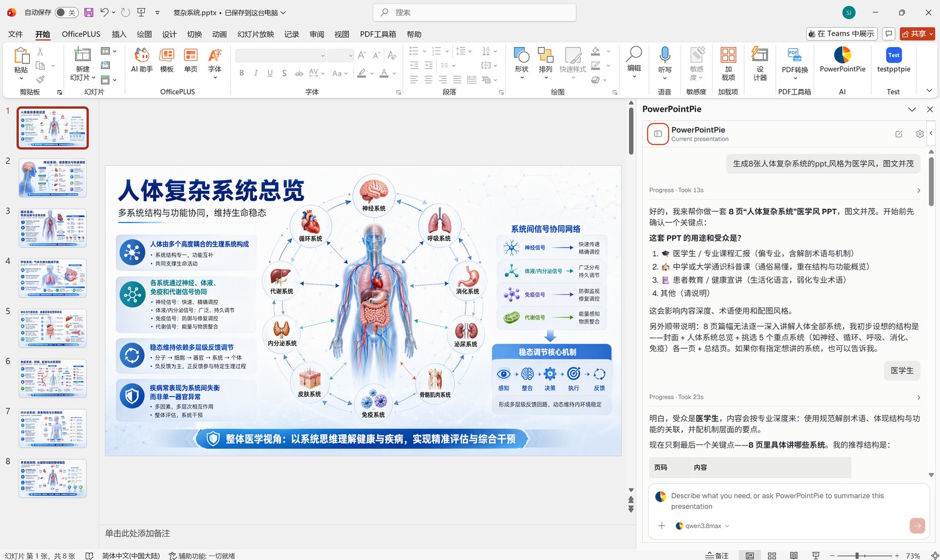Screen dimensions: 940x560
Task: Click the 粘贴 paste icon
Action: click(x=21, y=56)
